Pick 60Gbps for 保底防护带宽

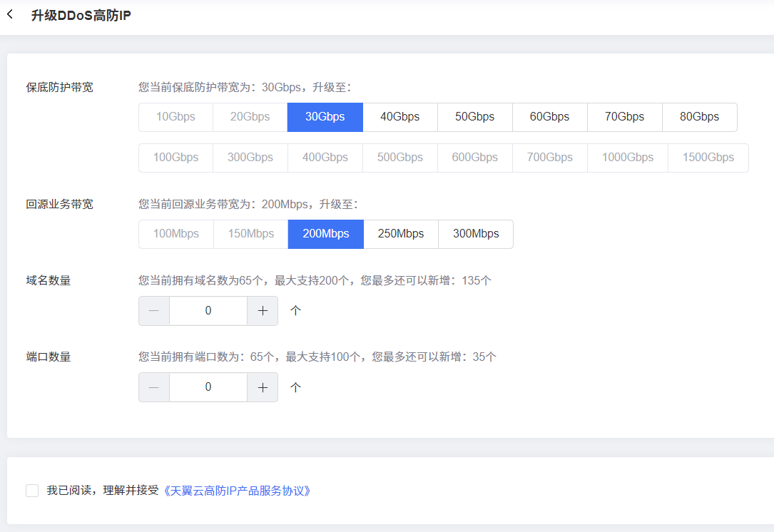click(x=549, y=117)
